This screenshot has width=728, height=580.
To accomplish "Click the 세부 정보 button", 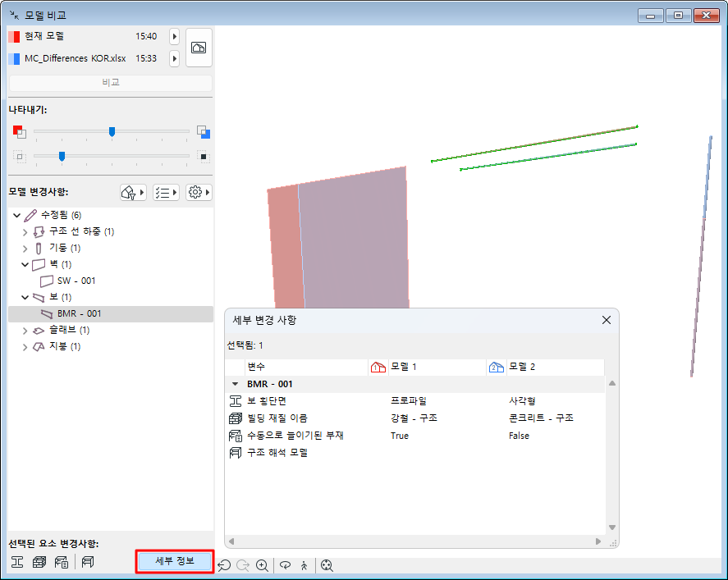I will (175, 561).
